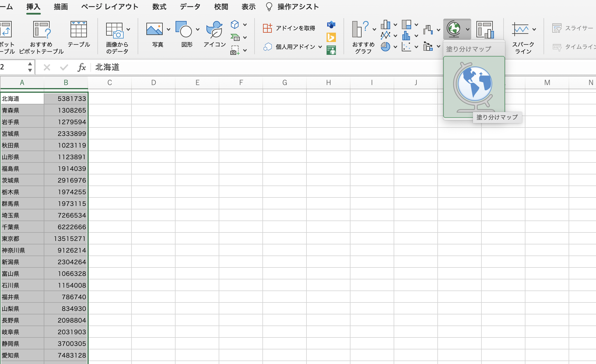The width and height of the screenshot is (596, 364).
Task: Open the 図形 shapes dropdown arrow
Action: [198, 29]
